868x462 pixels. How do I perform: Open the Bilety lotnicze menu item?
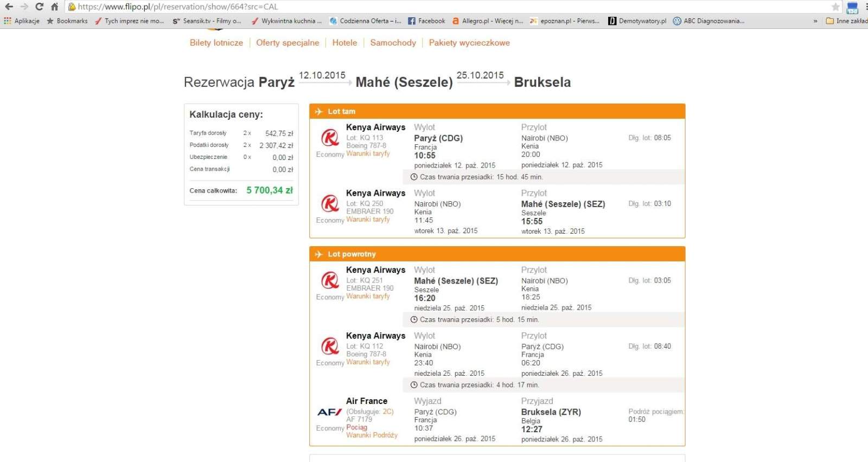tap(216, 43)
